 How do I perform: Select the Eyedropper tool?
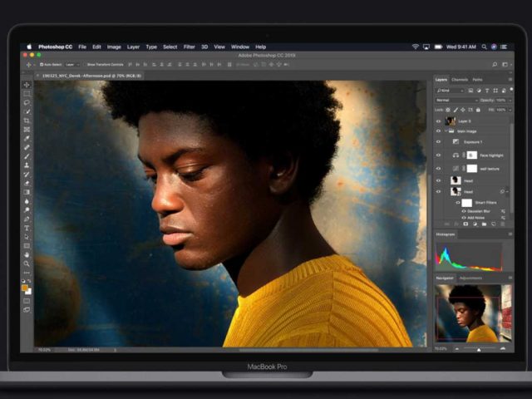27,138
